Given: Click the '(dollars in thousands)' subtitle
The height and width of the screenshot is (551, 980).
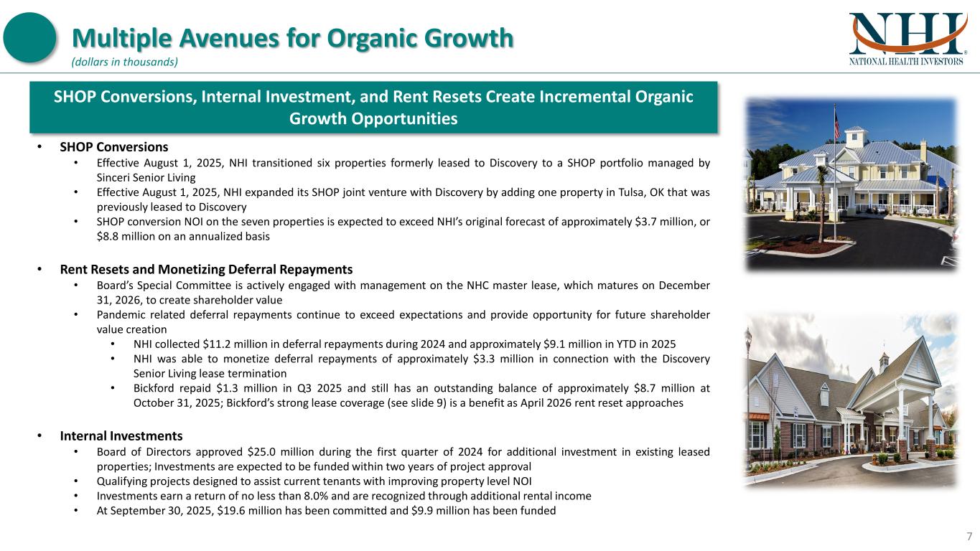Looking at the screenshot, I should [x=123, y=62].
